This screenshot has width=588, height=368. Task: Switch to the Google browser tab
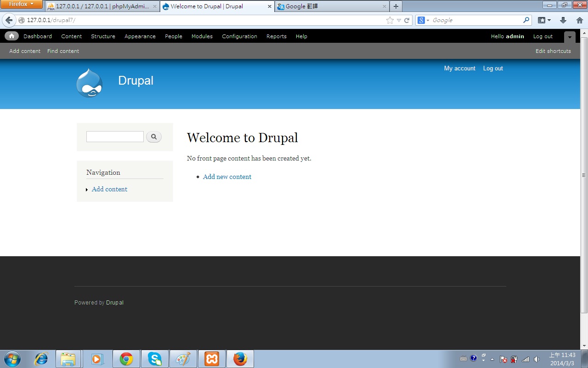(x=332, y=6)
